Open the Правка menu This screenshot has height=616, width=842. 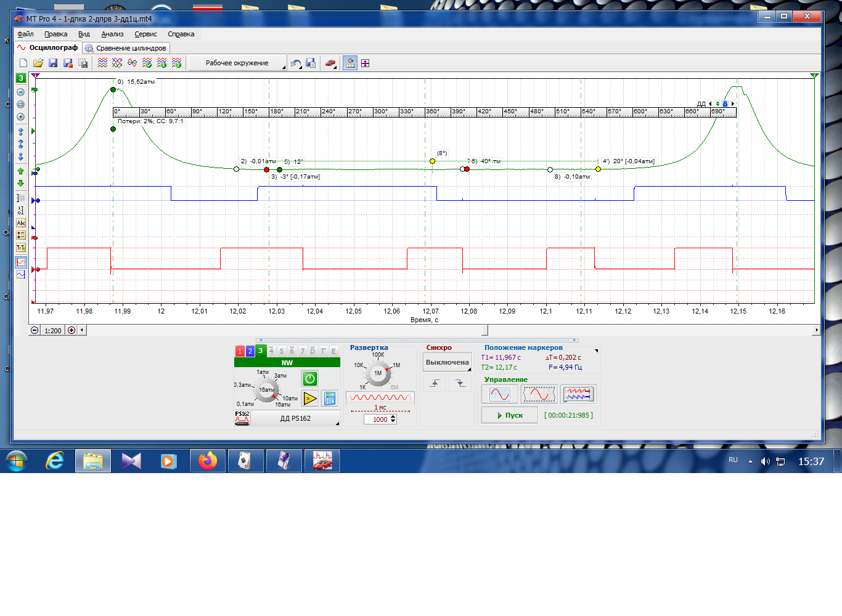55,34
